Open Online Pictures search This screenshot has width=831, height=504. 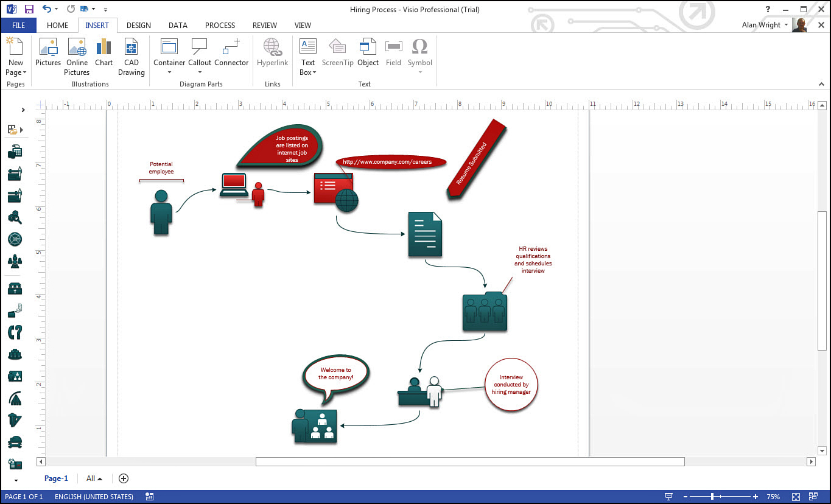(x=77, y=57)
